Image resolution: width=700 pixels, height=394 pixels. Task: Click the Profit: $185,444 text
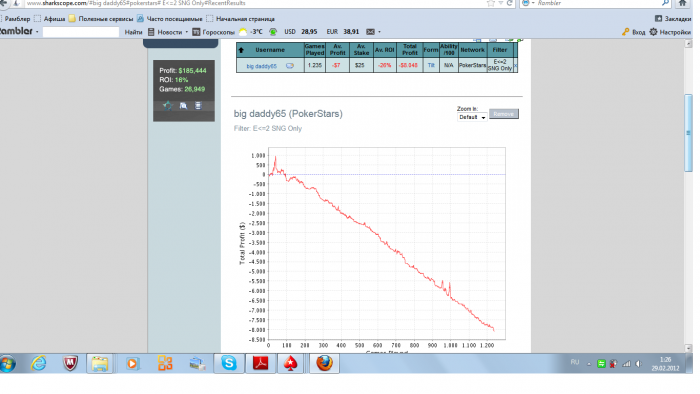click(x=183, y=71)
